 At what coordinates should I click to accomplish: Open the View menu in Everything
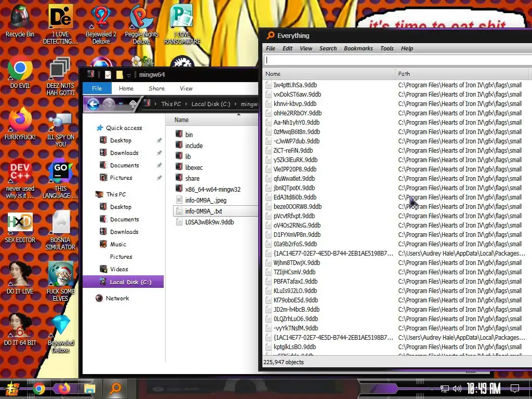pos(305,48)
